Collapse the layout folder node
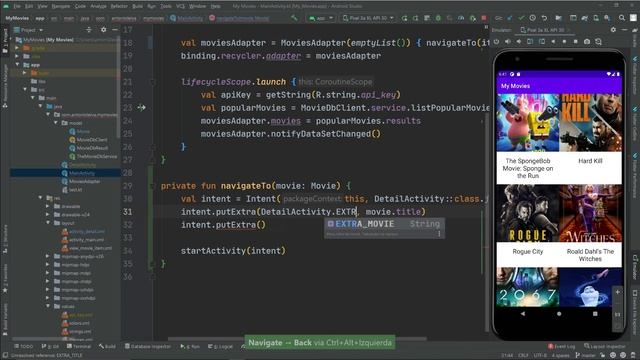 48,223
